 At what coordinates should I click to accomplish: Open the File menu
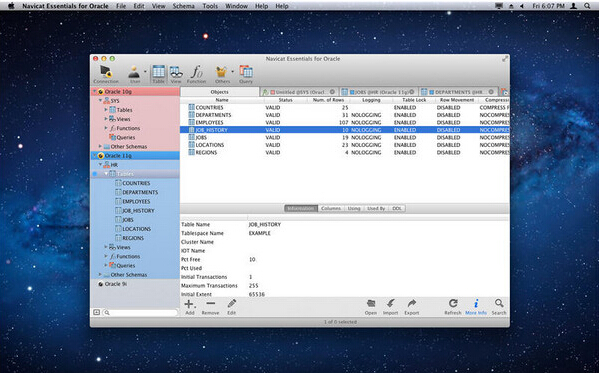click(x=121, y=6)
